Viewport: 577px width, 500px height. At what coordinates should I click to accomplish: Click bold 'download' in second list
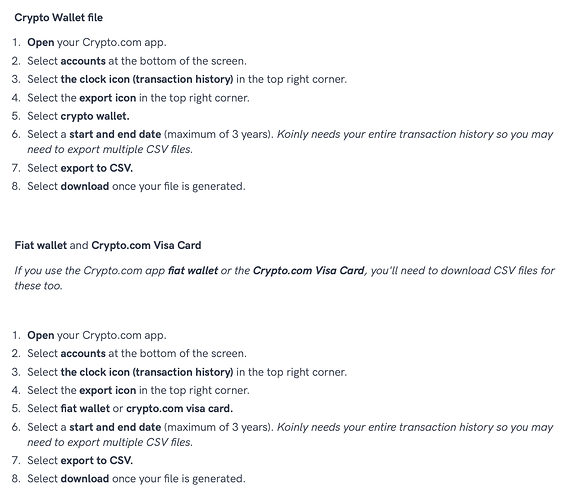(x=85, y=479)
